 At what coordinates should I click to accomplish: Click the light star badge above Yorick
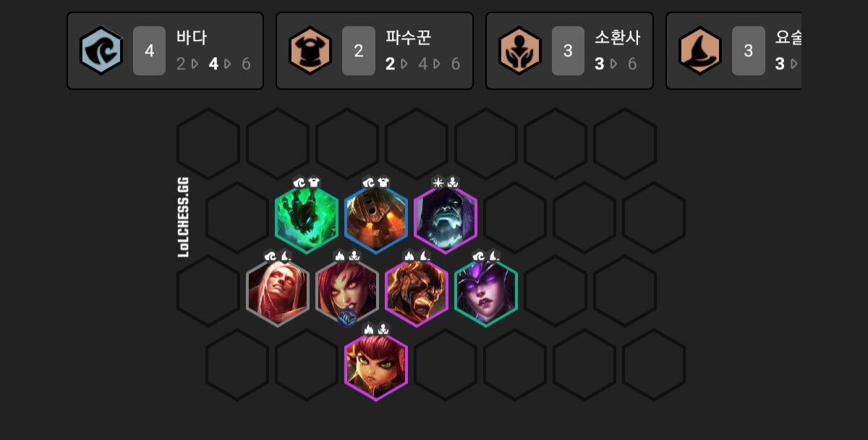[438, 182]
